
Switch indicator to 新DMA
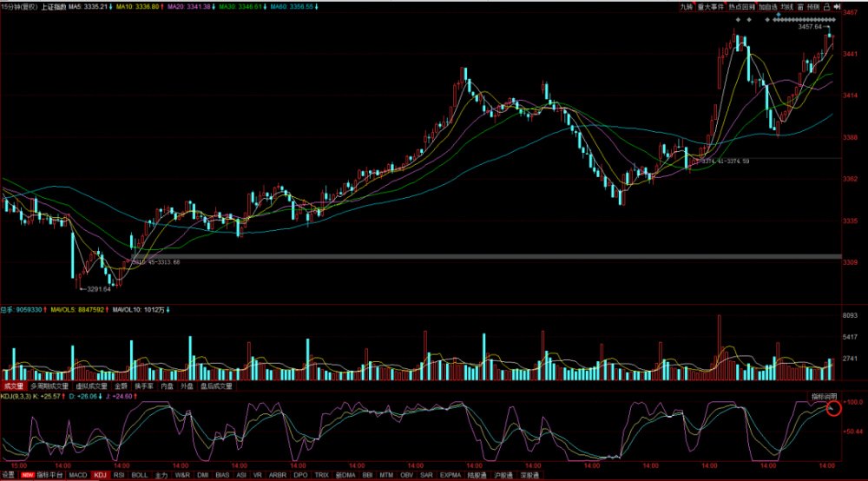point(346,475)
